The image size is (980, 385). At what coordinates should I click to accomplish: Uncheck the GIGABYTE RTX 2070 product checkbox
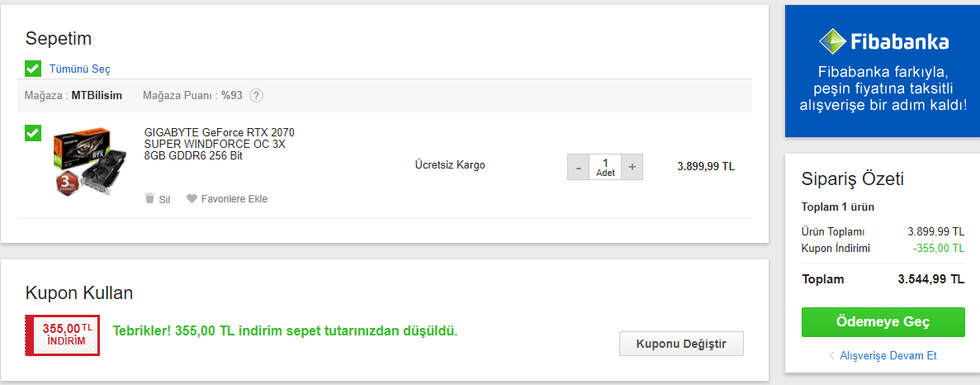click(x=33, y=132)
